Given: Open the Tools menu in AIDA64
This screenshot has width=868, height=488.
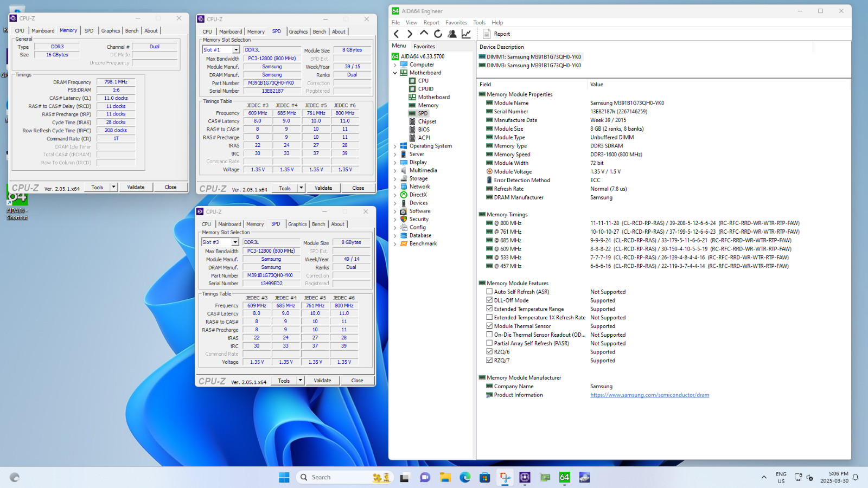Looking at the screenshot, I should coord(479,23).
